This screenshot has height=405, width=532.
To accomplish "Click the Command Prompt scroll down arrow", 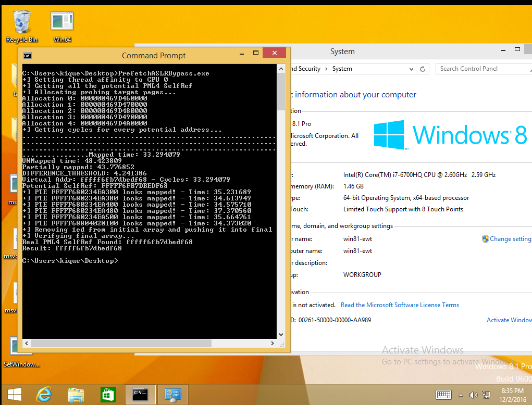I will 281,335.
